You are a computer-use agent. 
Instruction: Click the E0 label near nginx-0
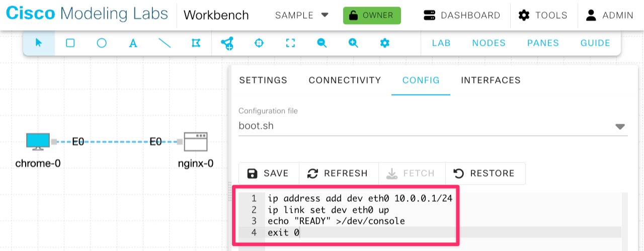156,142
